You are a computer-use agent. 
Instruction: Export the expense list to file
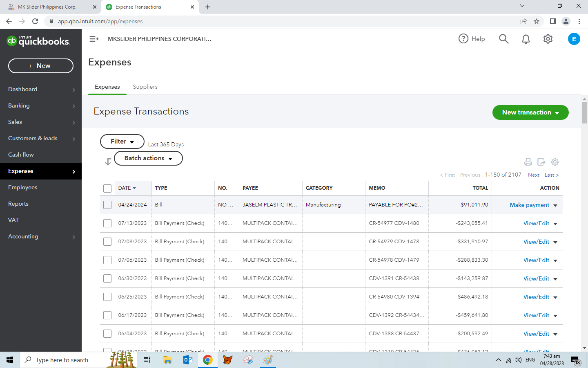(541, 162)
